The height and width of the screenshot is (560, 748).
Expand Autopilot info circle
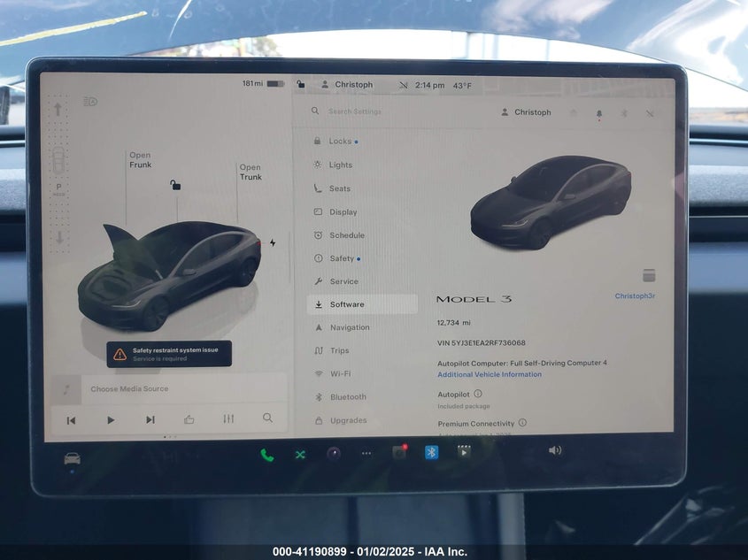[x=478, y=394]
